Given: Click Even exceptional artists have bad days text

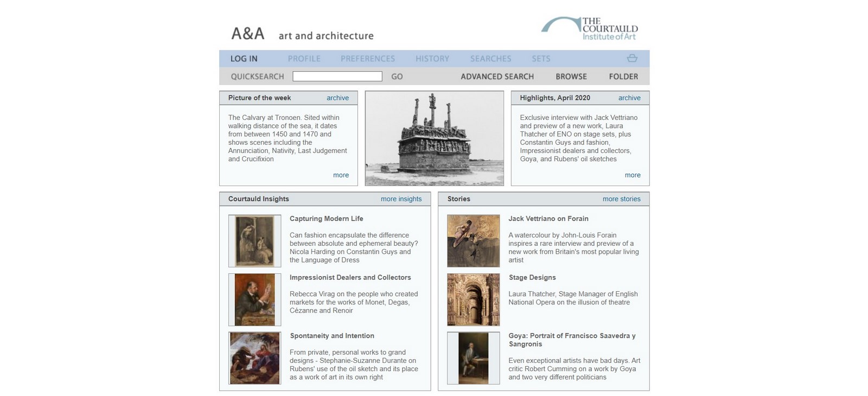Looking at the screenshot, I should pyautogui.click(x=575, y=369).
